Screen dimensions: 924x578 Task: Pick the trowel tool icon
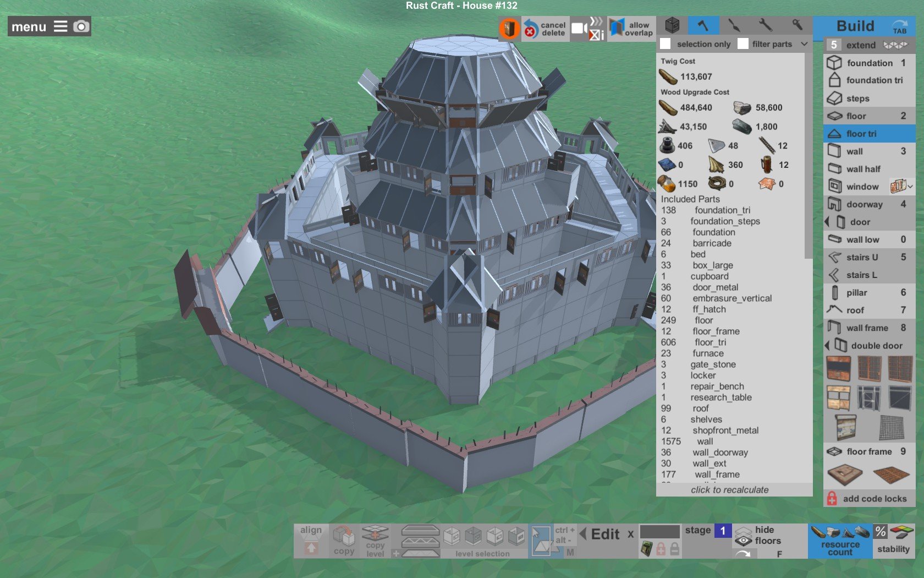coord(734,26)
